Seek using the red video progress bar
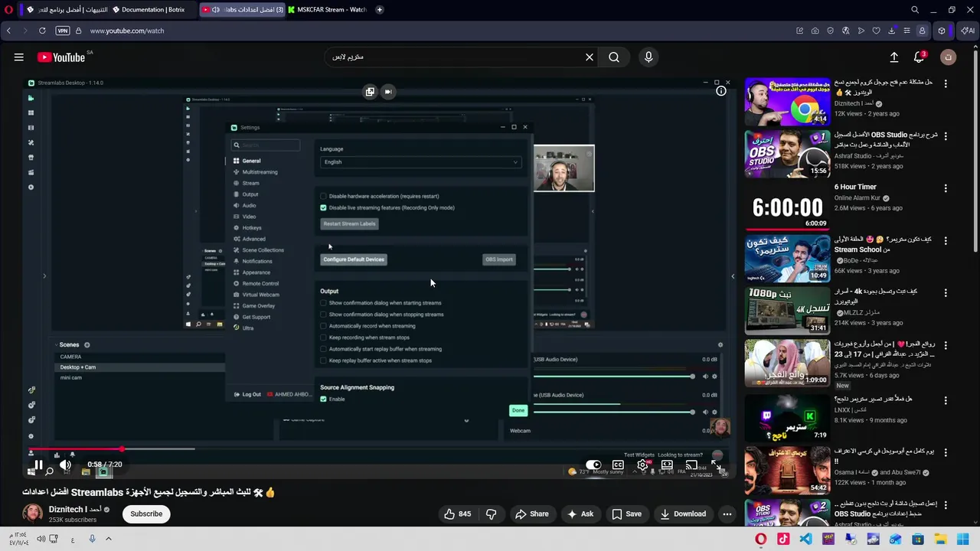980x551 pixels. pos(76,449)
